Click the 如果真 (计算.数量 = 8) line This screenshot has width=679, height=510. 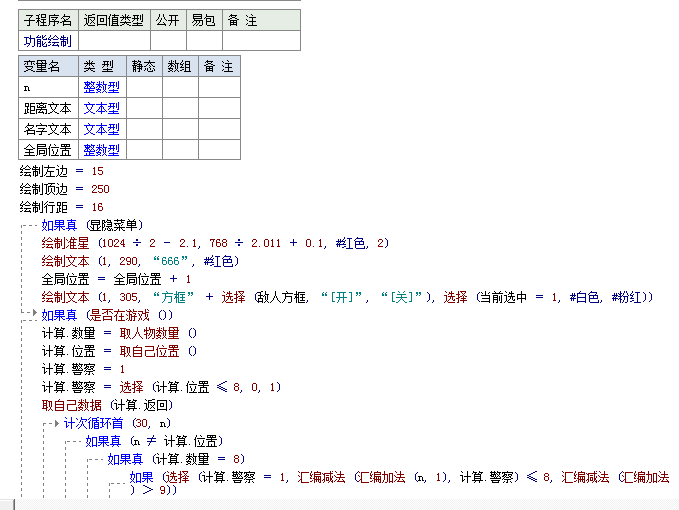click(168, 459)
